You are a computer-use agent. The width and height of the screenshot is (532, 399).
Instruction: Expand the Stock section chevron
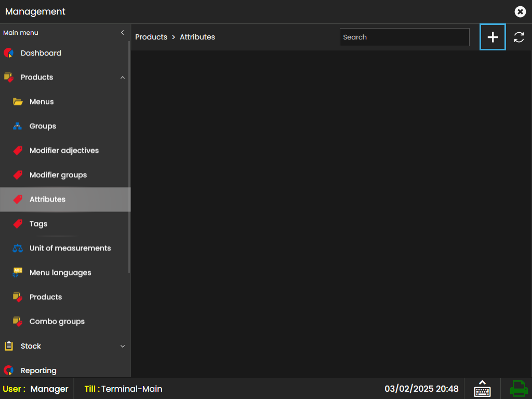pyautogui.click(x=123, y=346)
